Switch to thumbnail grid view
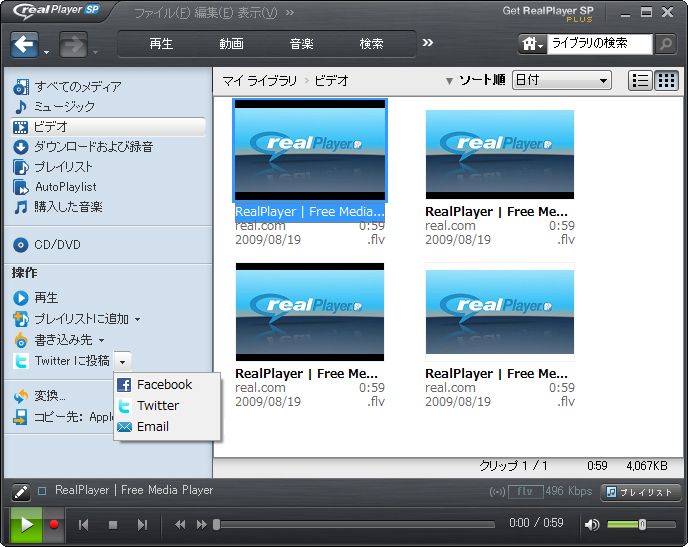This screenshot has width=688, height=547. tap(666, 80)
